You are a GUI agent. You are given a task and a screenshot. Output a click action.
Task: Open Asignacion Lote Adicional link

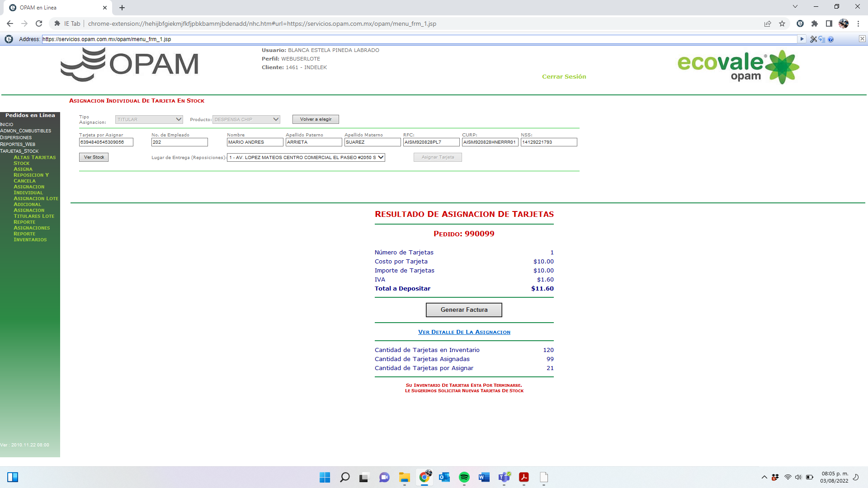36,202
